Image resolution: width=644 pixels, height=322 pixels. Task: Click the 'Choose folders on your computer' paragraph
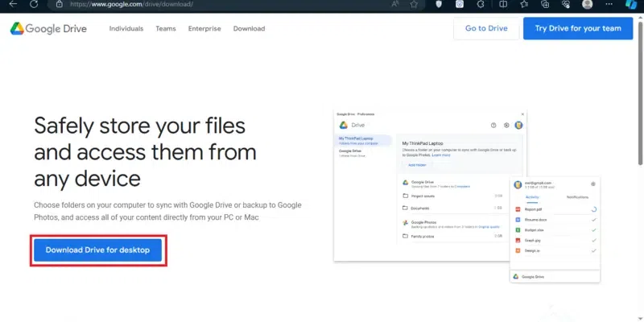point(167,211)
